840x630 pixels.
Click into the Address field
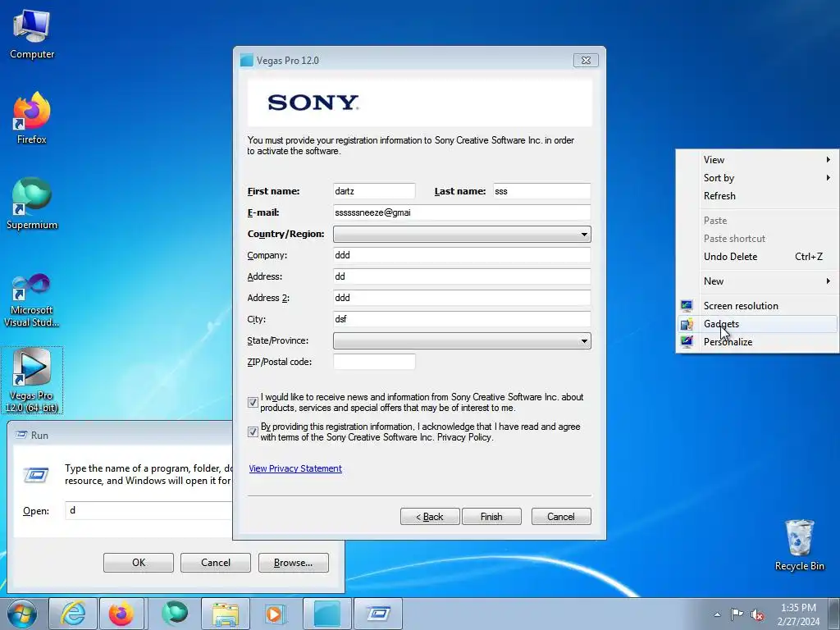[462, 276]
